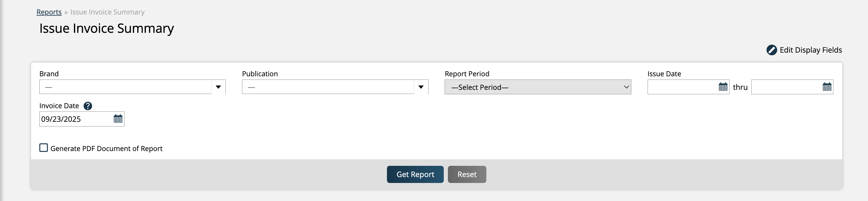Open the Invoice Date calendar picker
The width and height of the screenshot is (868, 201).
click(x=118, y=119)
